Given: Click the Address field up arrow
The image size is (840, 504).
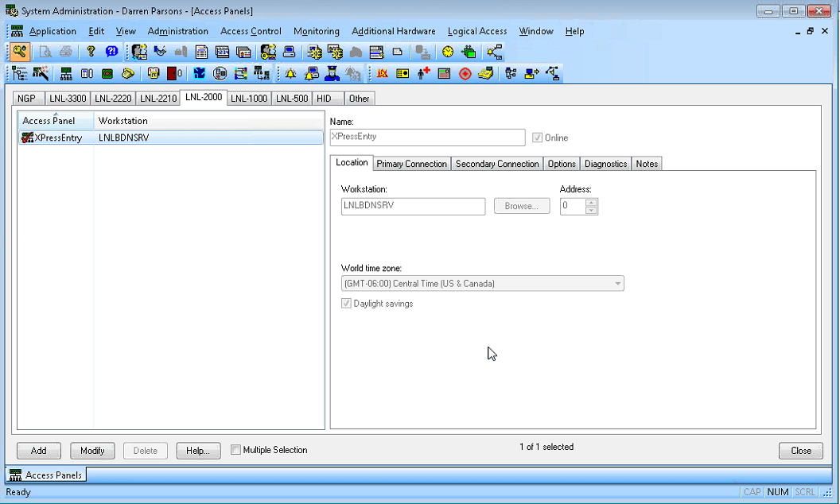Looking at the screenshot, I should point(591,202).
